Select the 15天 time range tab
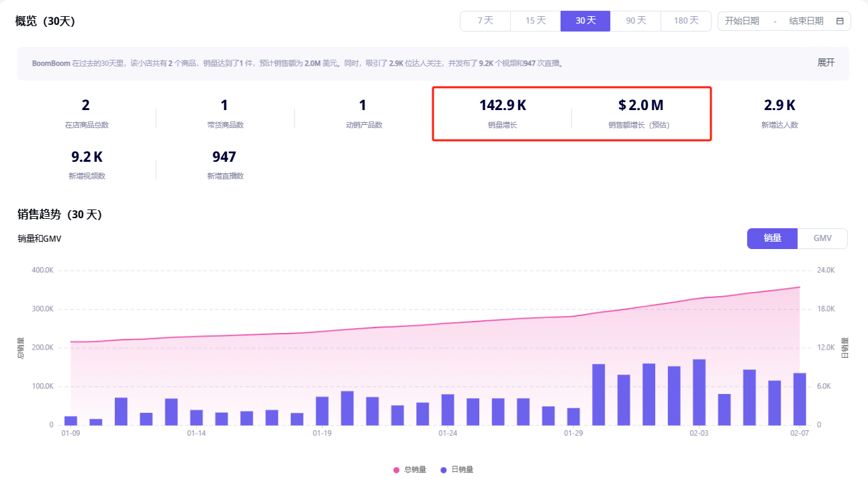 535,21
